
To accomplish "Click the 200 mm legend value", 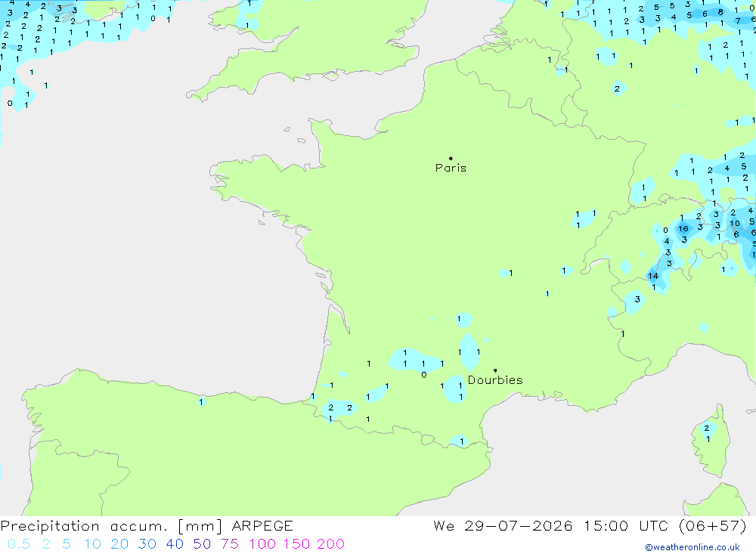I will [331, 544].
